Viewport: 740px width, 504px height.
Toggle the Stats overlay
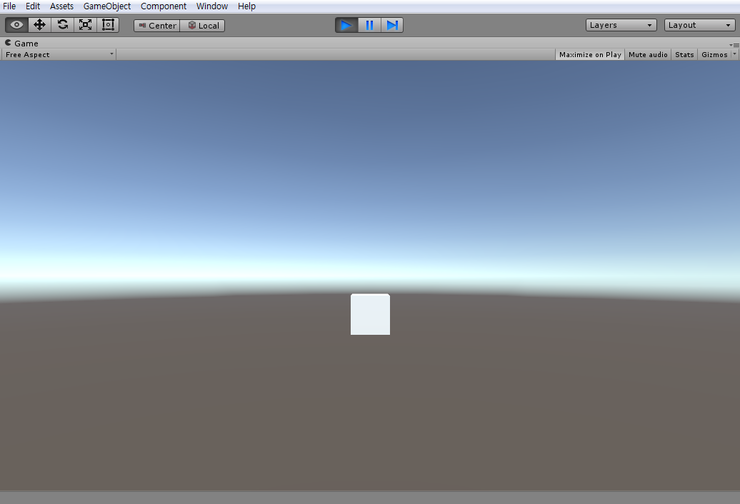(x=684, y=55)
